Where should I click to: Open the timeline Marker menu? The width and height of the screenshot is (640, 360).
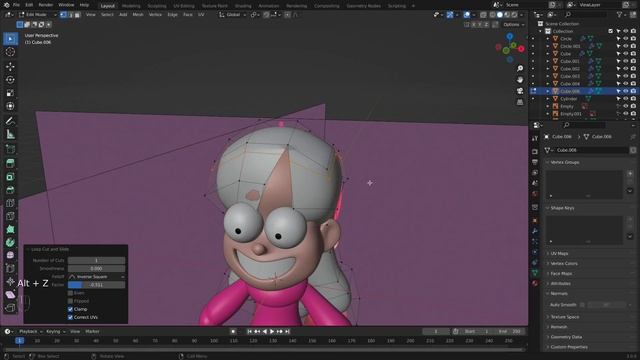point(93,331)
